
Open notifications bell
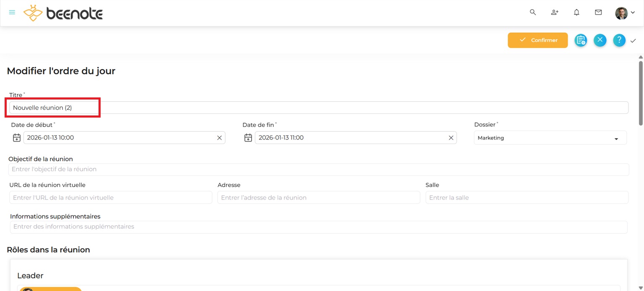point(576,13)
